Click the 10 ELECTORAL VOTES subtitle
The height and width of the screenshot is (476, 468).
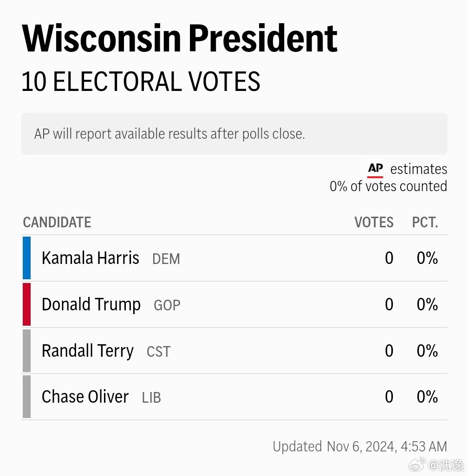coord(141,81)
